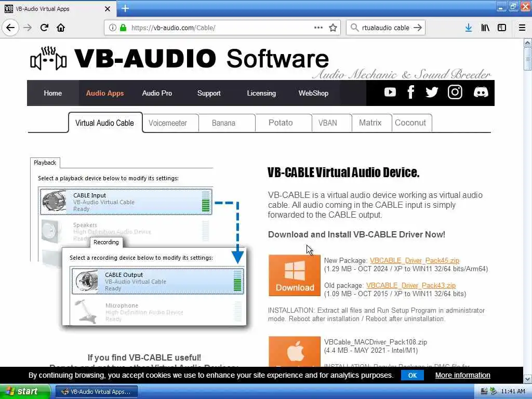Reload the page with the refresh icon

(44, 28)
